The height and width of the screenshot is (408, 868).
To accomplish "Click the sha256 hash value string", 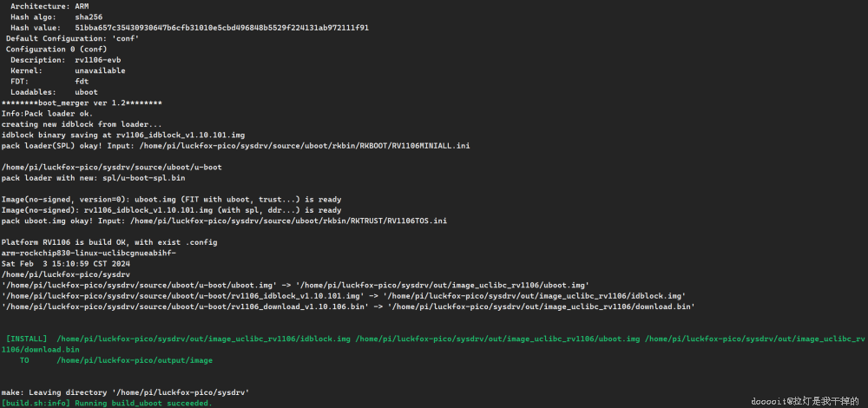I will 221,28.
